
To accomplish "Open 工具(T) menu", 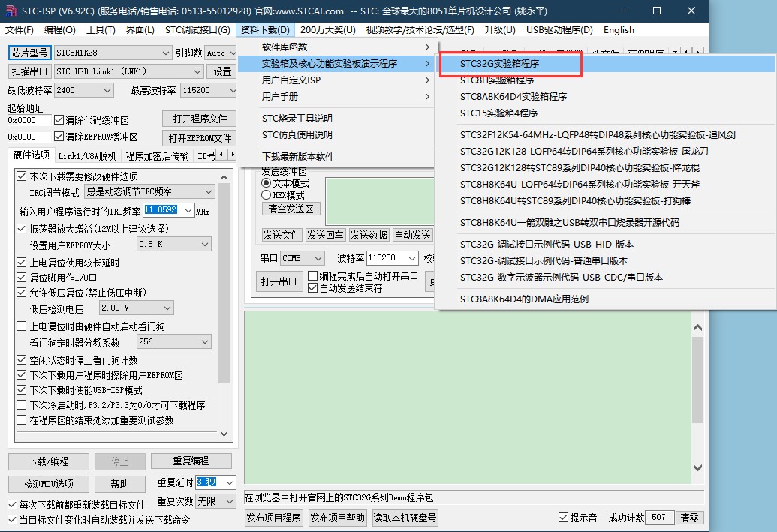I will (101, 30).
